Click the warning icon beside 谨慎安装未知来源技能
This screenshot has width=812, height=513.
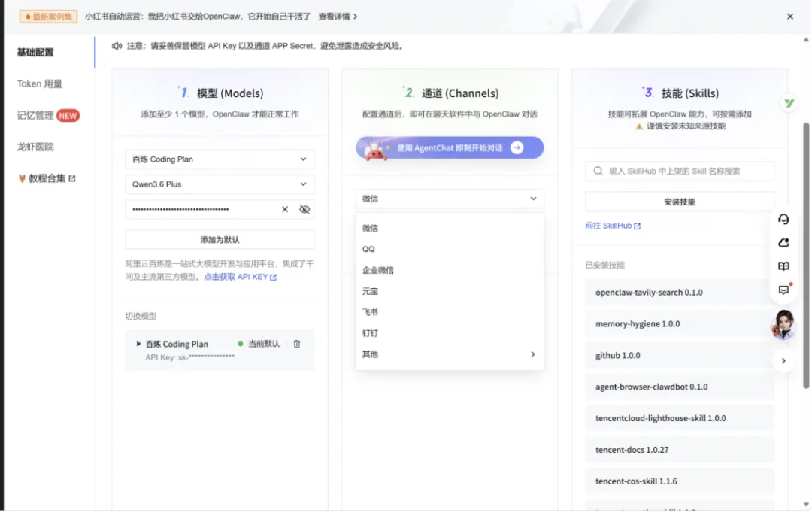point(639,126)
